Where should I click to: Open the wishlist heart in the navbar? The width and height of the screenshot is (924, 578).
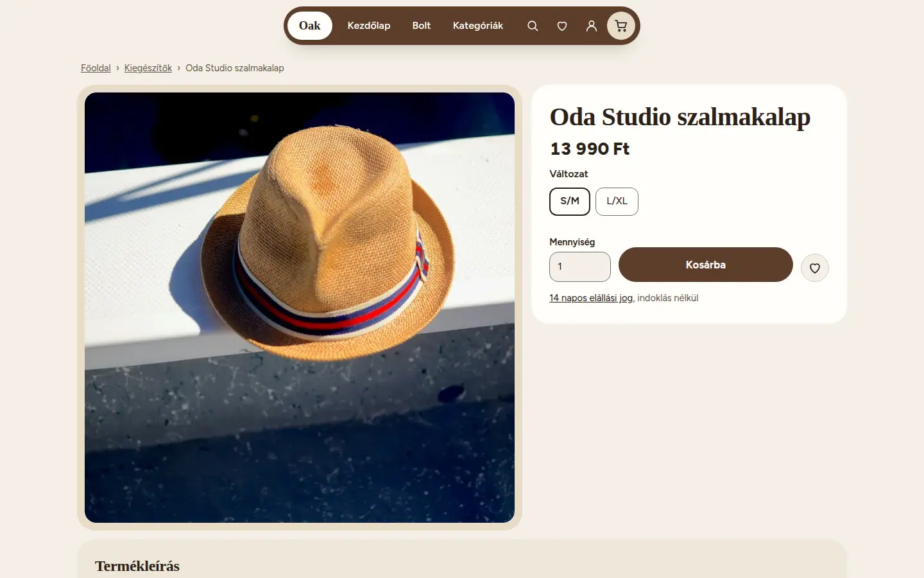click(x=562, y=26)
